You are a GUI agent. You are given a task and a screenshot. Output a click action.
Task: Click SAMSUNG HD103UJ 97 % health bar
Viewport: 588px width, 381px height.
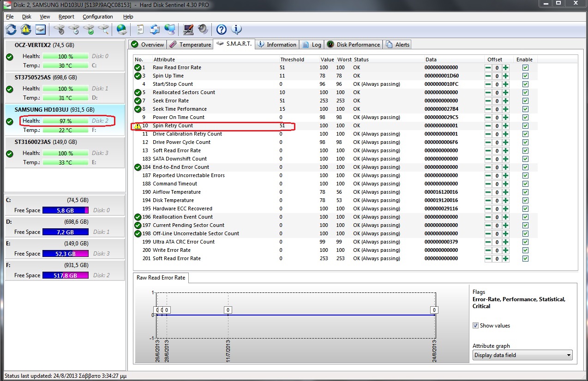(65, 121)
